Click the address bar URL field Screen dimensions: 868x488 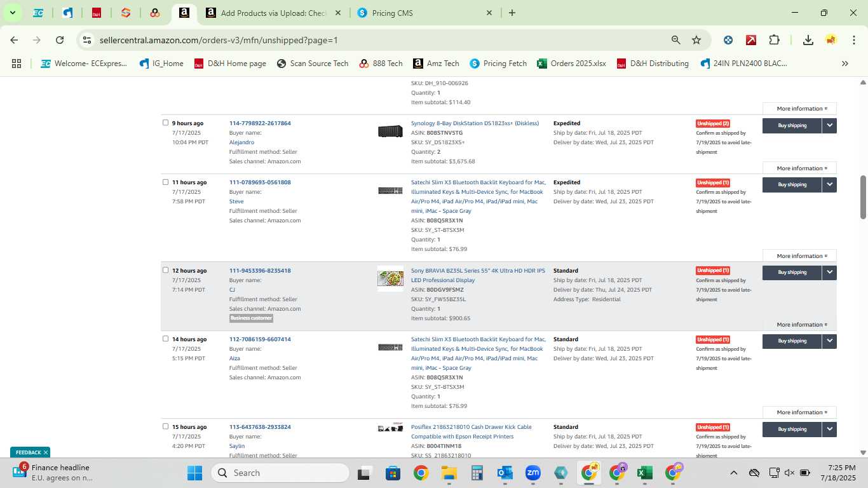pyautogui.click(x=381, y=40)
